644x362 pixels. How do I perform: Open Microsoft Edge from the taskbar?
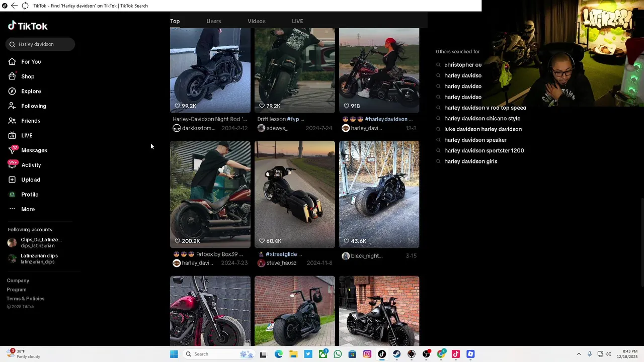point(278,354)
